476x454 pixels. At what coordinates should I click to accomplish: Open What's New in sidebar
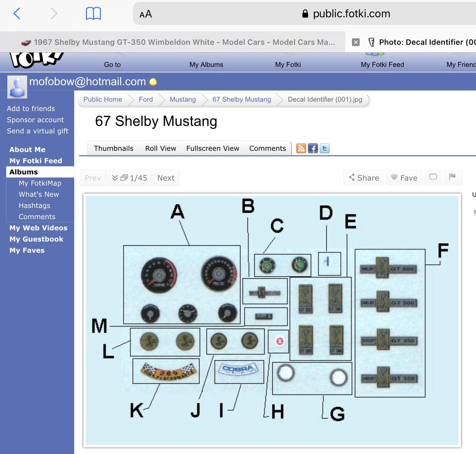click(x=39, y=194)
